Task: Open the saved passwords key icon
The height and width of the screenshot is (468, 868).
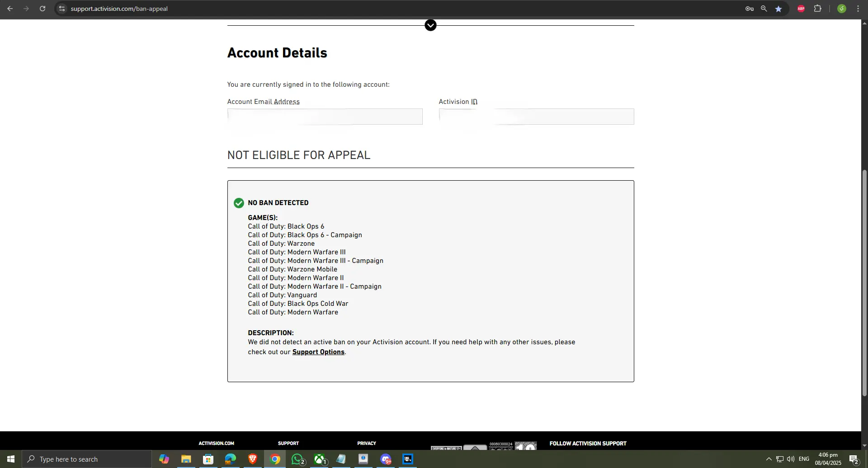Action: (x=749, y=9)
